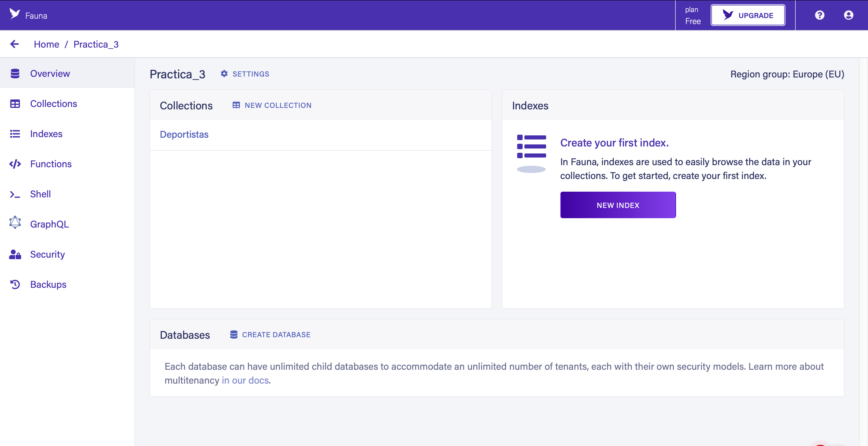Click CREATE DATABASE button
The width and height of the screenshot is (868, 446).
tap(270, 334)
